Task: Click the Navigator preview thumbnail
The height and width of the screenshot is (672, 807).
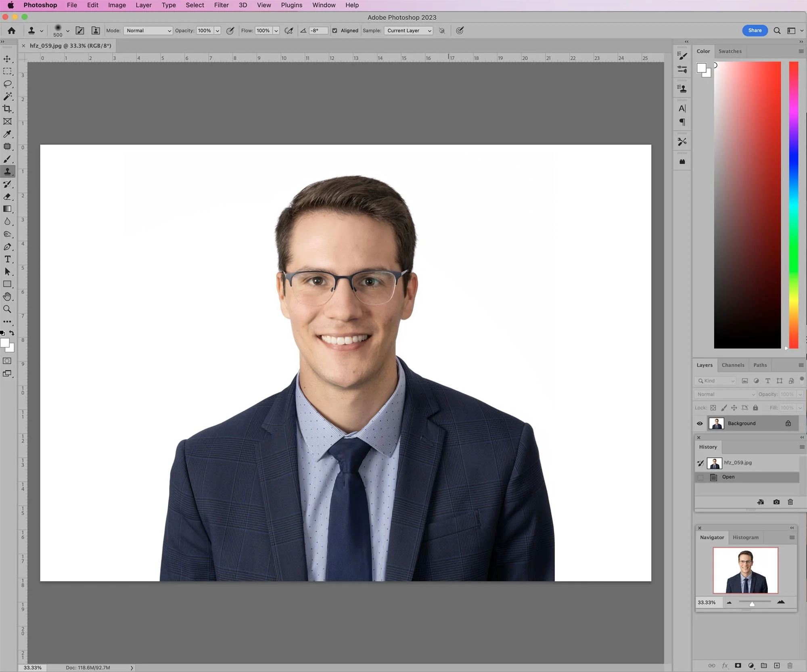Action: [x=745, y=570]
